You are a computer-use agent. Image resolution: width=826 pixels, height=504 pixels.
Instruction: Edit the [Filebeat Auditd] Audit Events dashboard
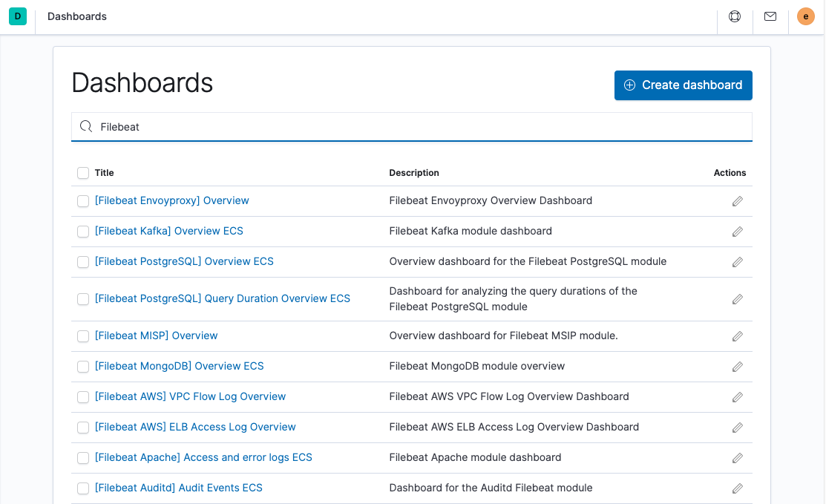(x=737, y=488)
